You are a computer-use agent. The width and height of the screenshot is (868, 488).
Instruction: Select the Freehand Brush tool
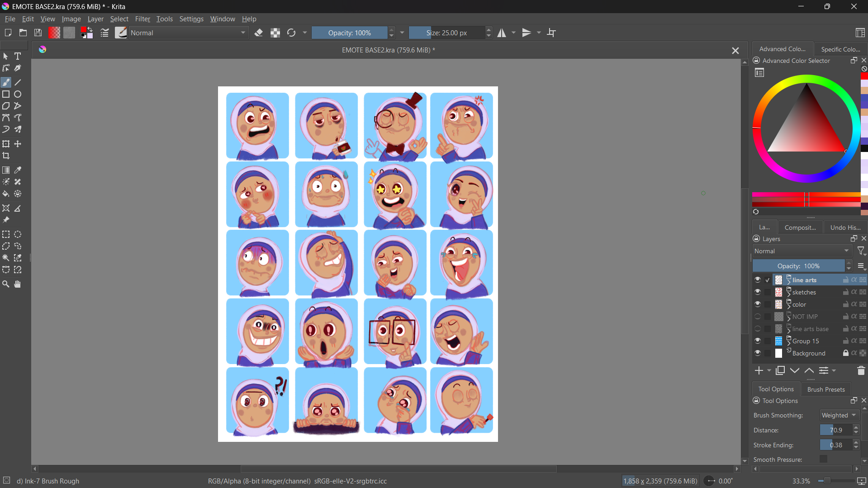pyautogui.click(x=6, y=83)
